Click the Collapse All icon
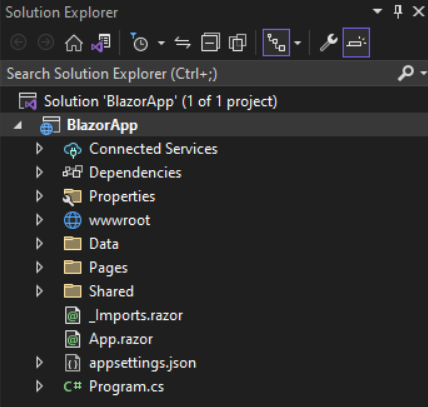428x407 pixels. pyautogui.click(x=210, y=42)
